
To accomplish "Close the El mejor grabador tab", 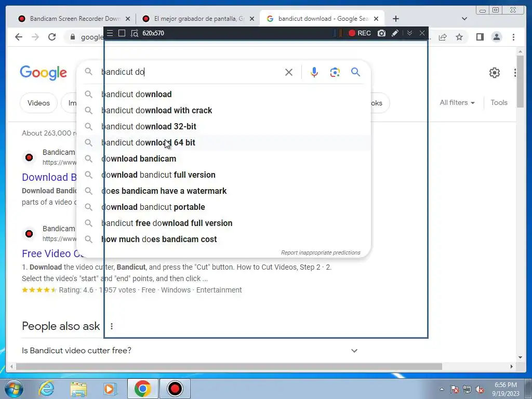I will click(252, 19).
